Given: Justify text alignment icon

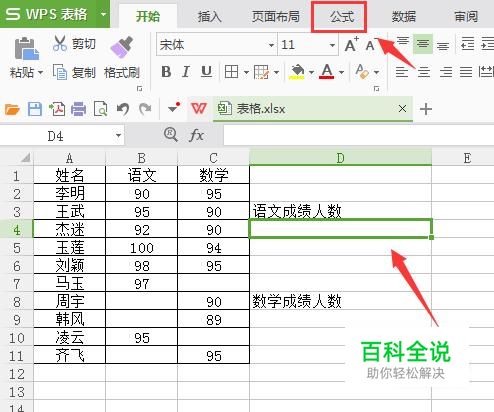Looking at the screenshot, I should coord(466,72).
